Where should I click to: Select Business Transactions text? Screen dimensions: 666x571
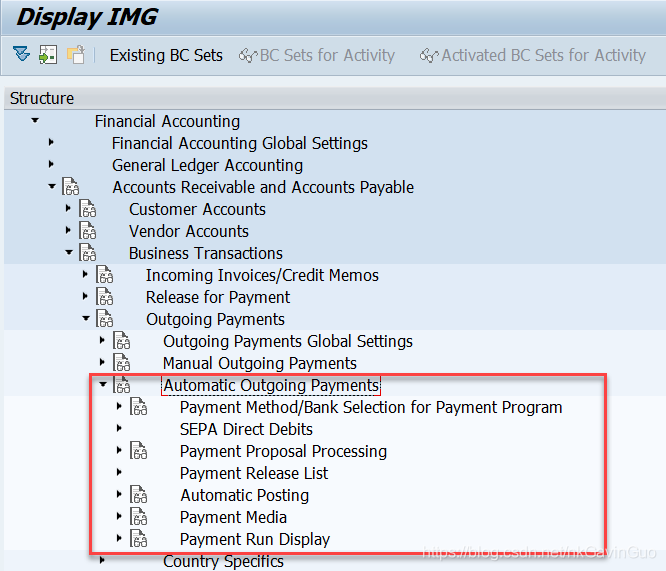[x=206, y=254]
